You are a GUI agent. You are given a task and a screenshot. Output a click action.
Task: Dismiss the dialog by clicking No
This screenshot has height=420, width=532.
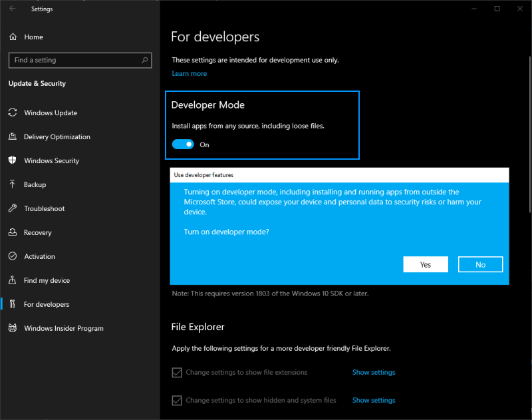point(480,264)
